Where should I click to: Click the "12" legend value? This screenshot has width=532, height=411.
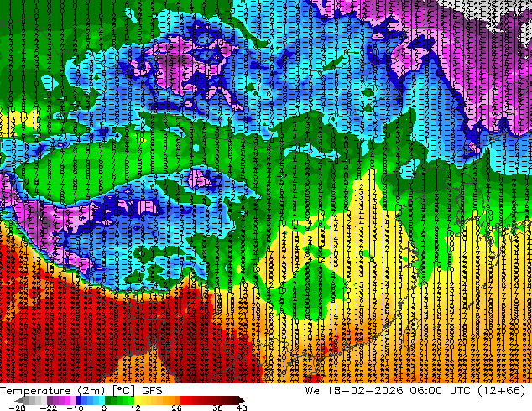tap(136, 408)
